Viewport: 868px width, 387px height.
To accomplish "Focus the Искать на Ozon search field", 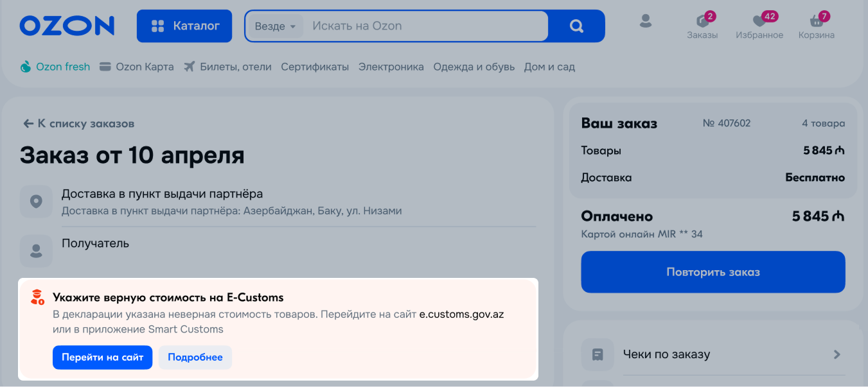I will 424,26.
